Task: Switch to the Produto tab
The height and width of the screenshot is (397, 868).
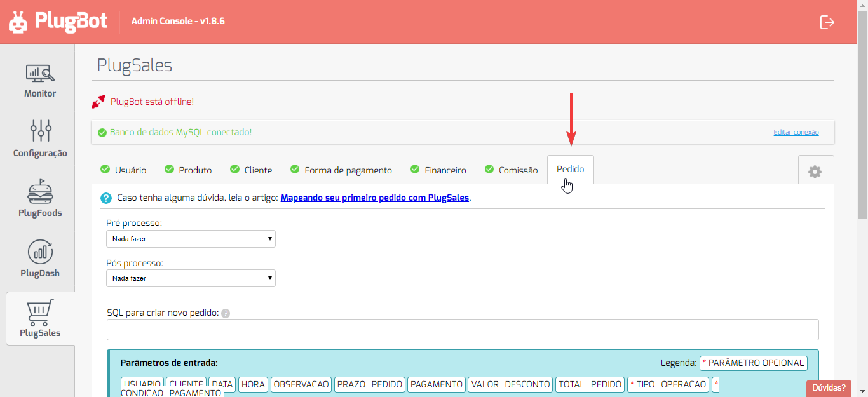Action: pos(188,170)
